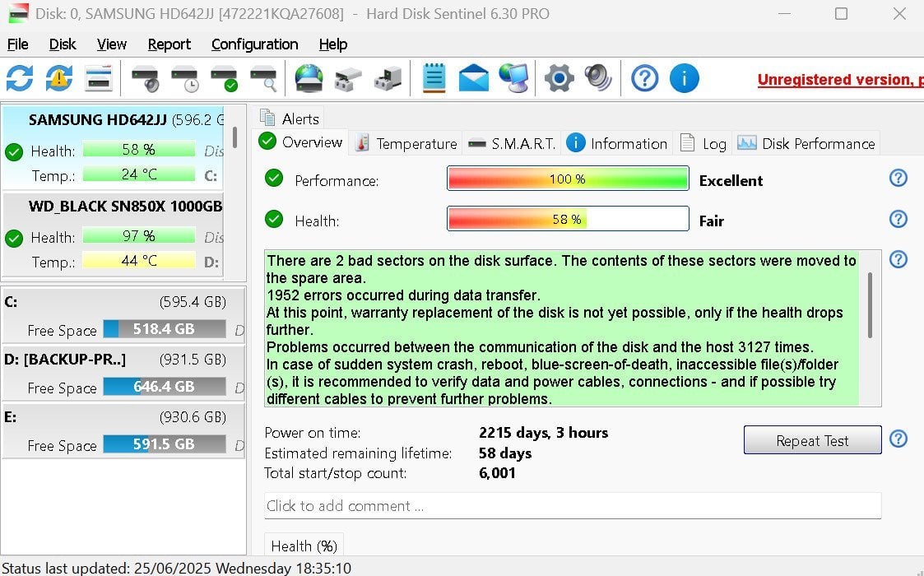Screen dimensions: 924x576
Task: Click the disk list panel scrollbar
Action: [x=234, y=137]
